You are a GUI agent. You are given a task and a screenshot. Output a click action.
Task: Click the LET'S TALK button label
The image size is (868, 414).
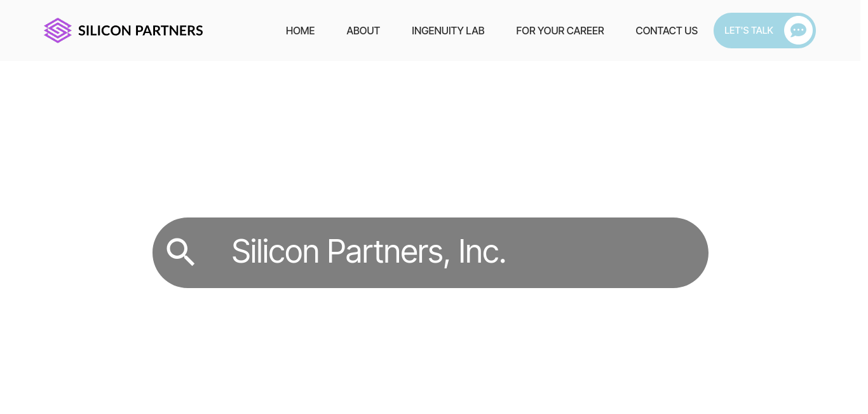(749, 31)
